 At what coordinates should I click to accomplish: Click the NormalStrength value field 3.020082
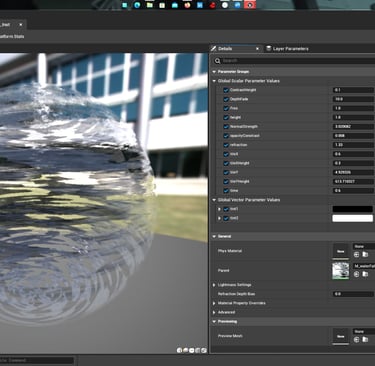pyautogui.click(x=353, y=127)
